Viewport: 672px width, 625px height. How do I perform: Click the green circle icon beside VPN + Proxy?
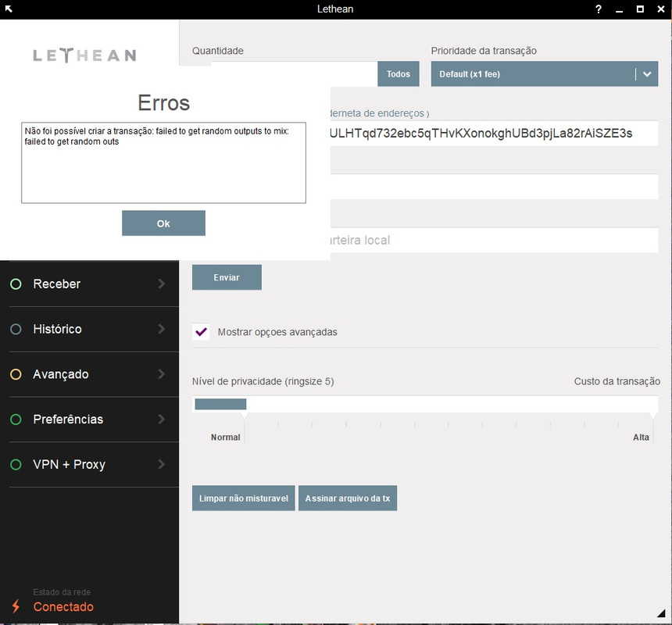point(16,464)
